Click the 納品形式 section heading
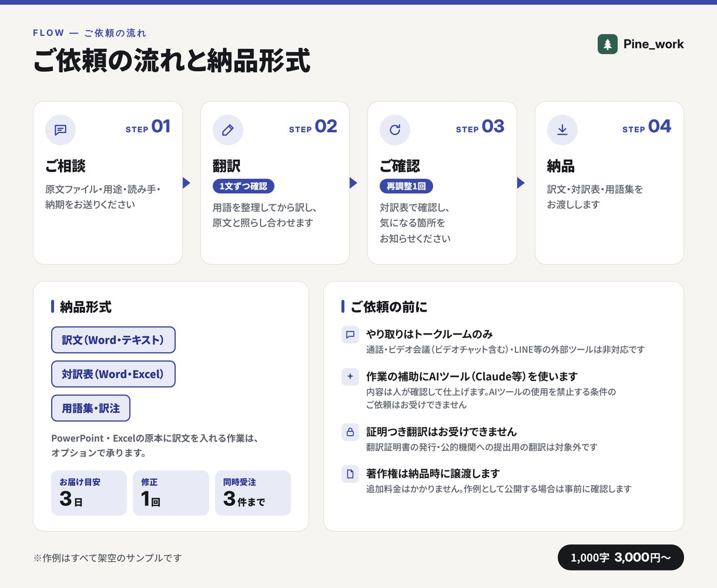 86,307
